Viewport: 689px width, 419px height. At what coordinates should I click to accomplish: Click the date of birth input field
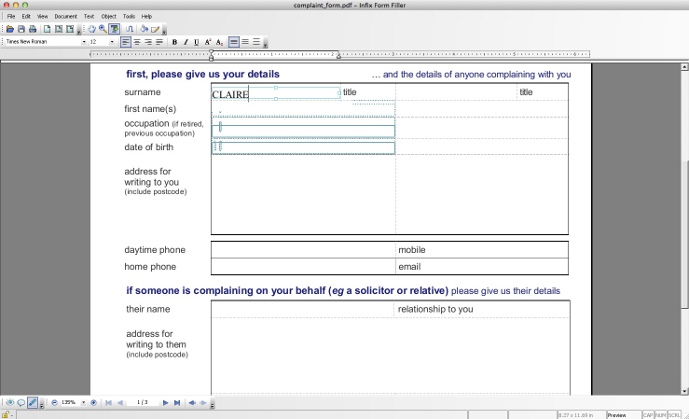303,148
